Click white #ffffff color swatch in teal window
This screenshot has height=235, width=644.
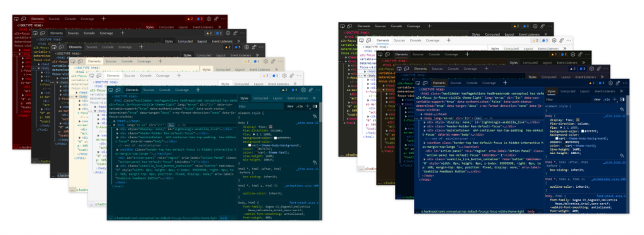coord(275,138)
